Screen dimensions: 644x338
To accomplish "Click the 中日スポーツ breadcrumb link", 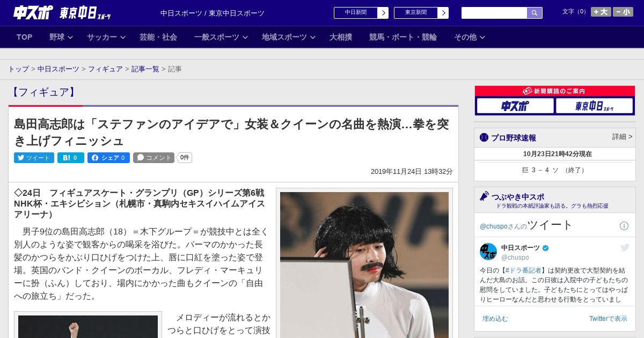I will 58,69.
